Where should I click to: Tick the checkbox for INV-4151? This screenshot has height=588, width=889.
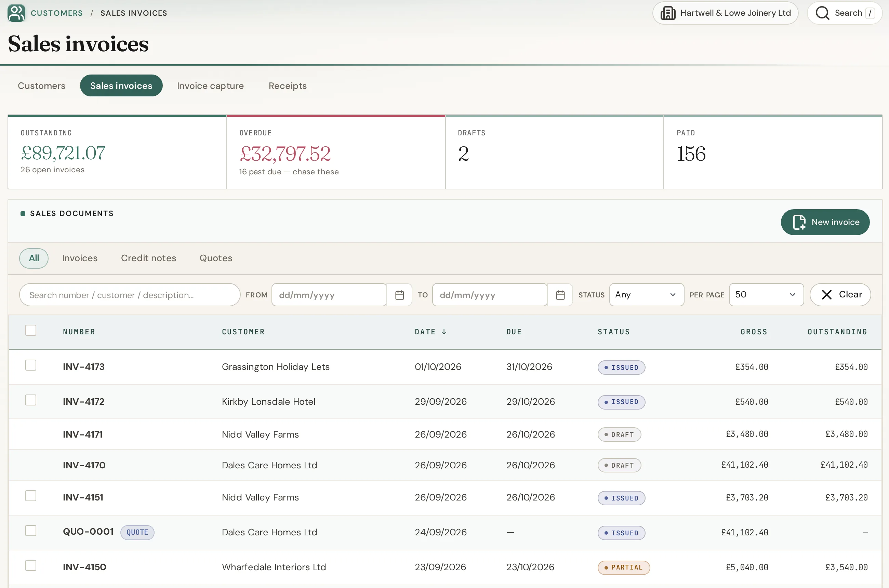(x=31, y=496)
